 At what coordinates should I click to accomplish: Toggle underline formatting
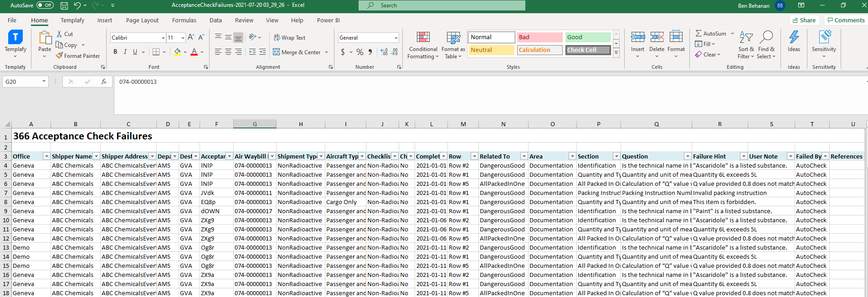135,52
